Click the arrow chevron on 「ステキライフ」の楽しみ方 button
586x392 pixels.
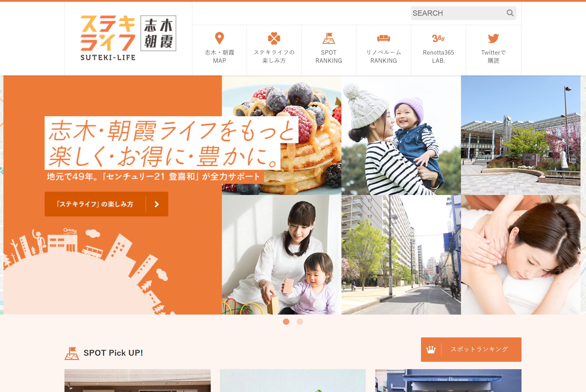tap(157, 204)
